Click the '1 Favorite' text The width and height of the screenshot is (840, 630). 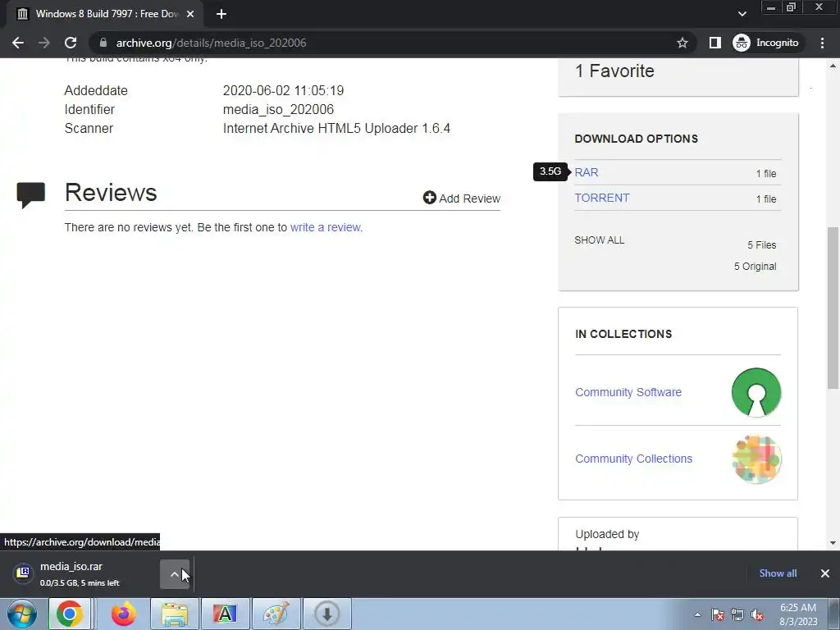[614, 71]
